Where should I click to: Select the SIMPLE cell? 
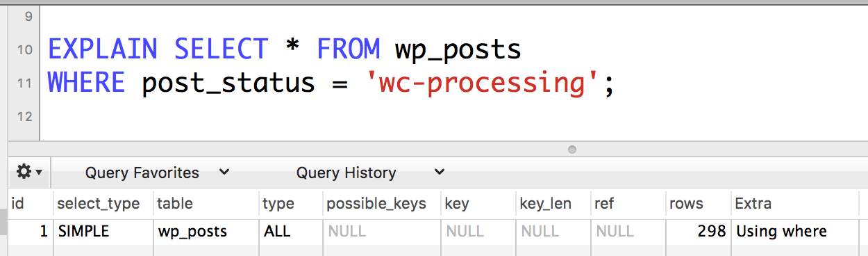click(103, 231)
